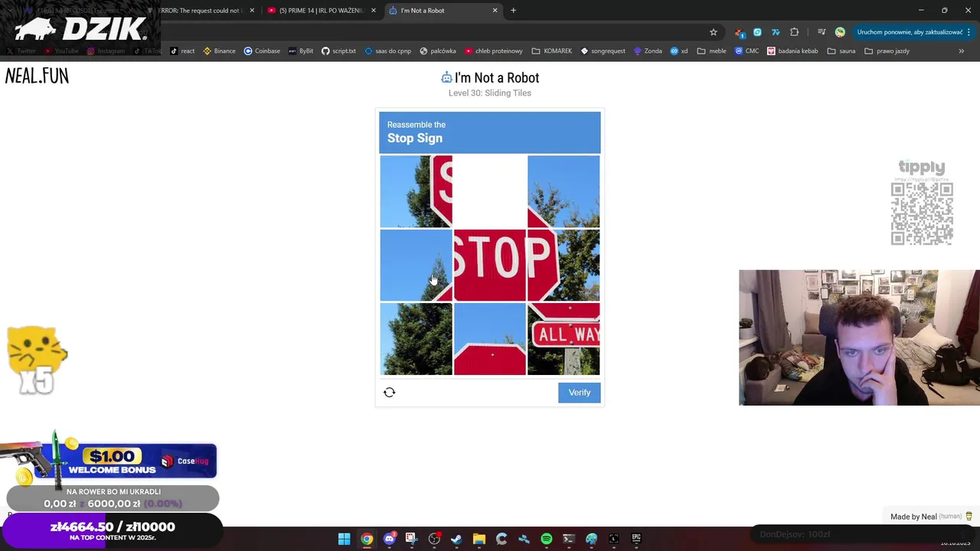This screenshot has height=551, width=980.
Task: Click the bottom-middle tile with red sign top
Action: point(490,339)
